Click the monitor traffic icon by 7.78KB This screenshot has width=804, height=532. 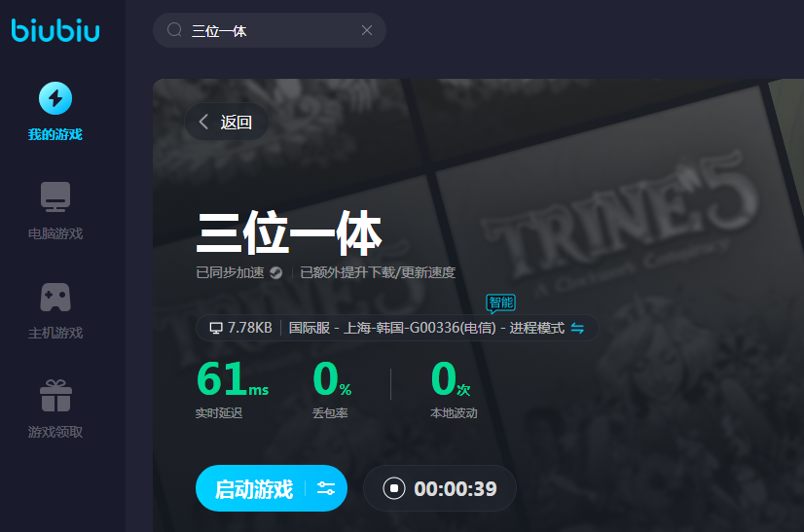click(x=216, y=328)
